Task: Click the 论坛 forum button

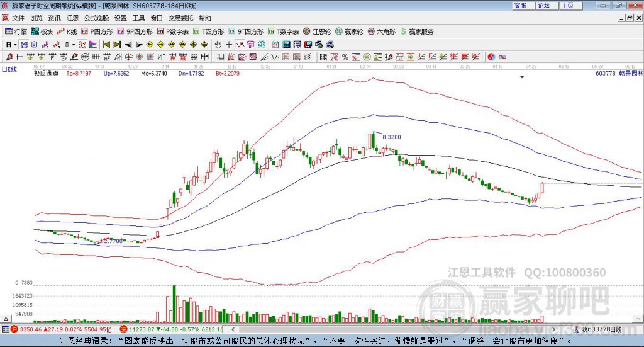Action: pyautogui.click(x=547, y=5)
